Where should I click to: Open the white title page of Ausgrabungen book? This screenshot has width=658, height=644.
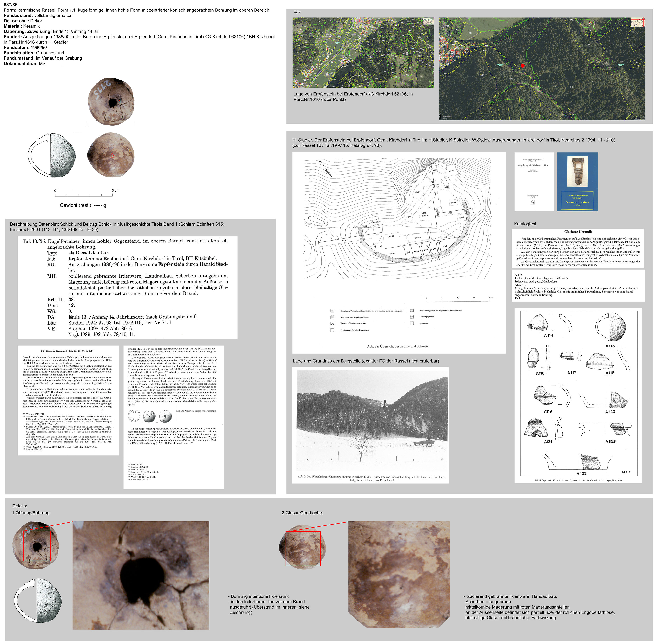coord(534,182)
